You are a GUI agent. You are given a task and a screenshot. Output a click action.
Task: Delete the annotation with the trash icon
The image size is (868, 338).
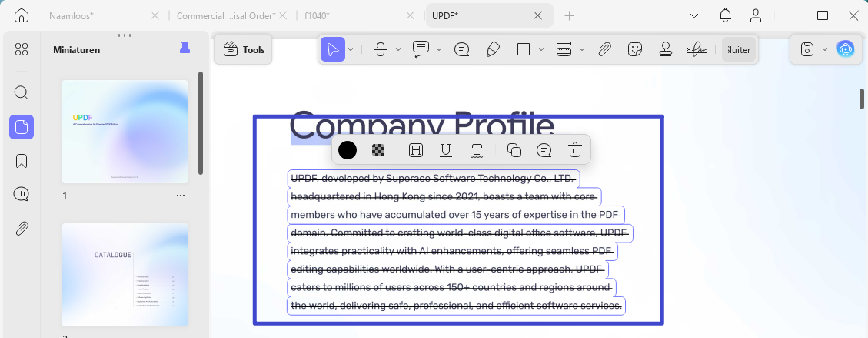(575, 150)
